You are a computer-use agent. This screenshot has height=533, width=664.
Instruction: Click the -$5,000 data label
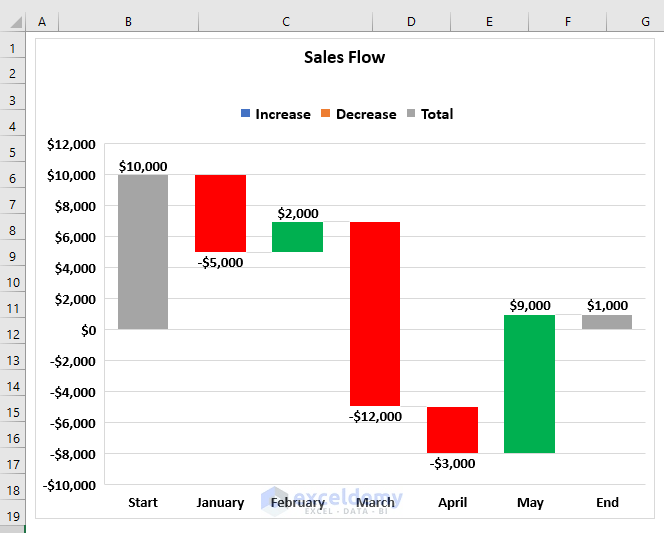pos(220,262)
